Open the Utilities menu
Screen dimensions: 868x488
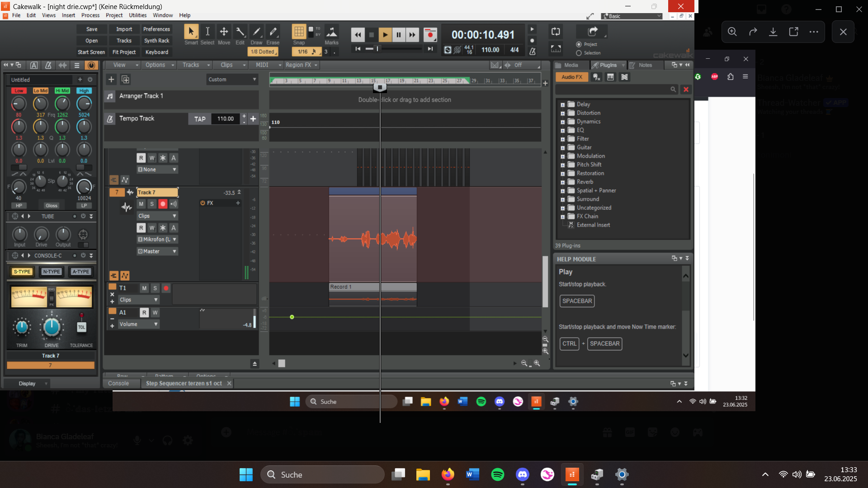137,15
